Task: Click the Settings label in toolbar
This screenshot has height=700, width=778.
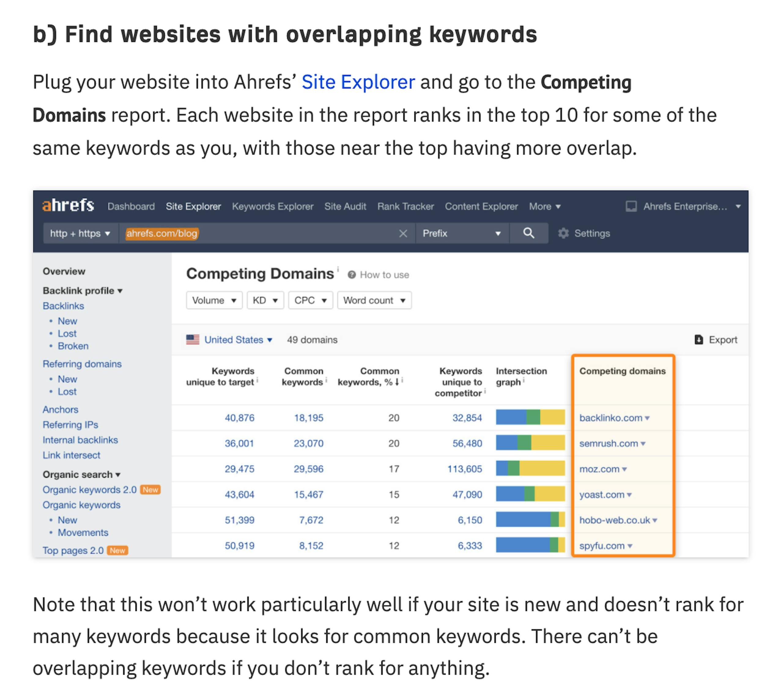Action: pos(592,233)
